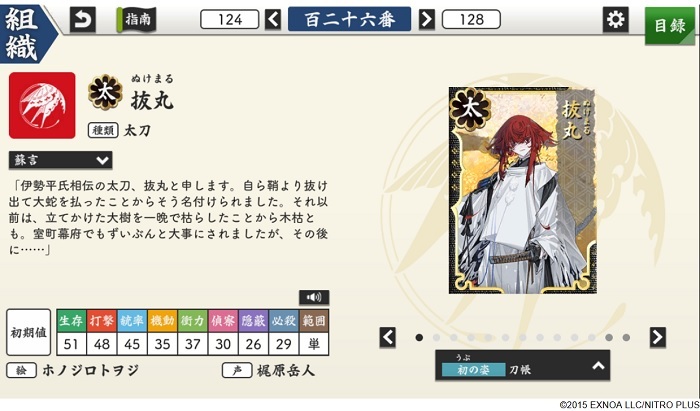The width and height of the screenshot is (700, 411).
Task: Click the 太 tachi flower badge
Action: (x=105, y=92)
